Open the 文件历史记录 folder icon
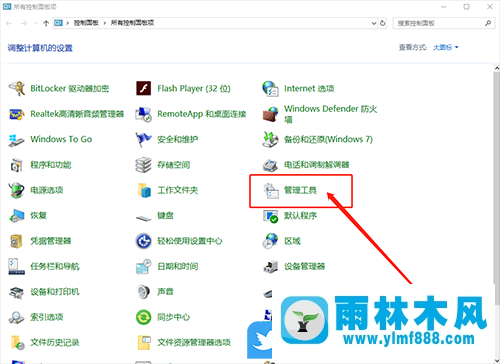Screen dimensions: 500x364 click(17, 343)
